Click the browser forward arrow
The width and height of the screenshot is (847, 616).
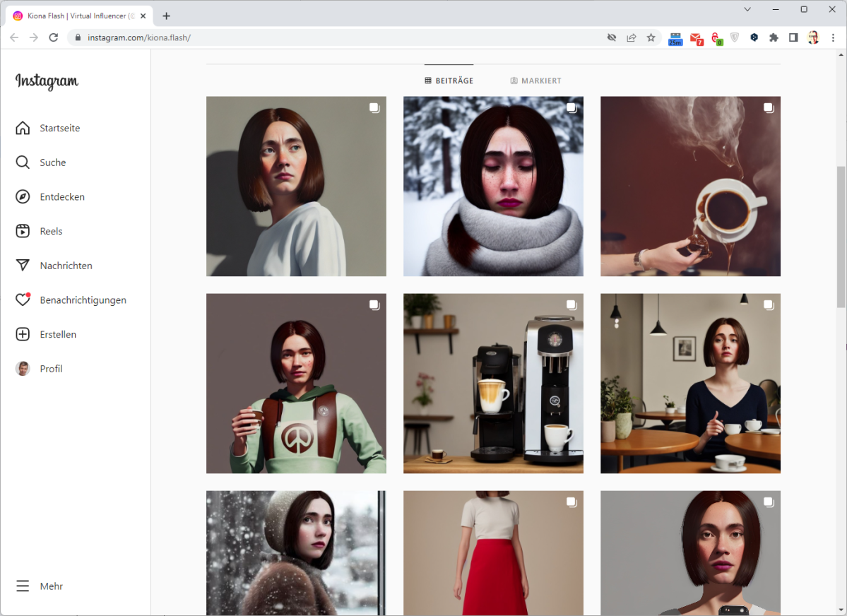pos(33,37)
